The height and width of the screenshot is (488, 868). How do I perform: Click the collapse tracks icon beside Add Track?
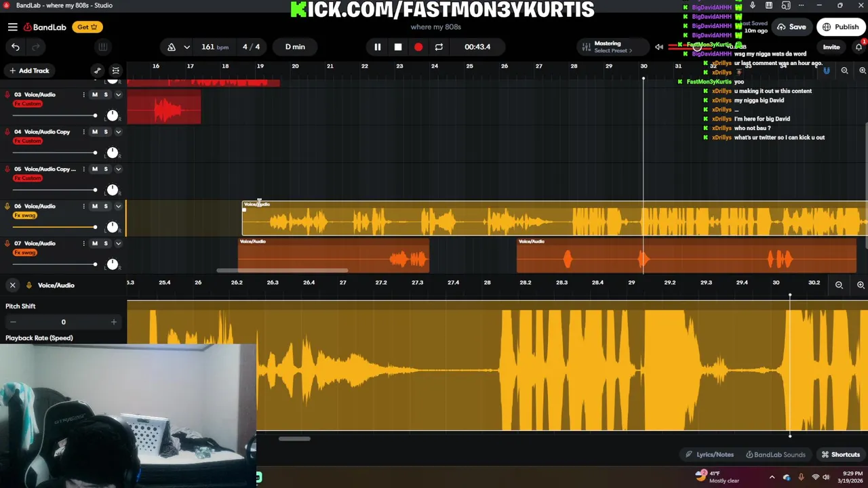coord(116,70)
